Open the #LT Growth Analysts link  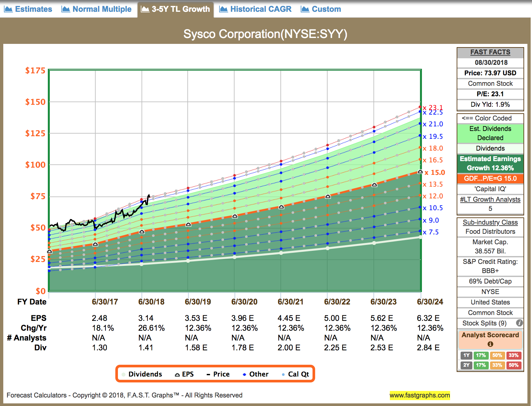(x=490, y=199)
